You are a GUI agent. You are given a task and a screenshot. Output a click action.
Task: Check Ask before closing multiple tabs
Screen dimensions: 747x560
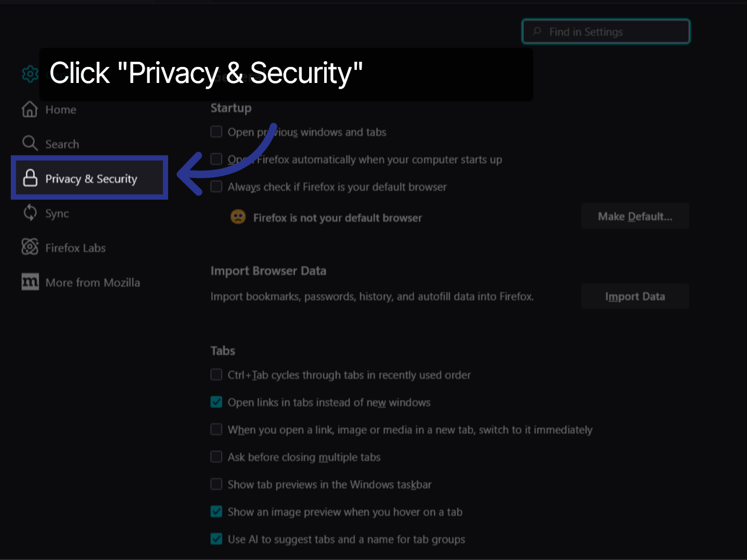(x=216, y=456)
